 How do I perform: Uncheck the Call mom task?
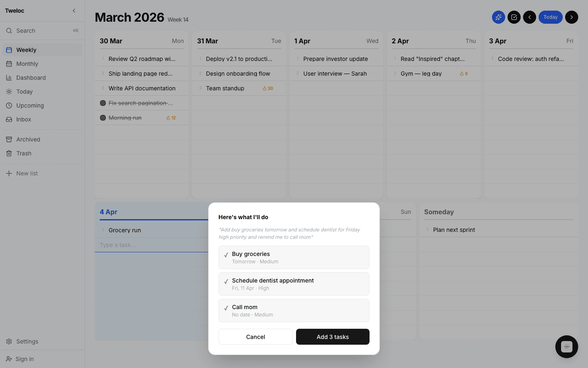pyautogui.click(x=226, y=308)
